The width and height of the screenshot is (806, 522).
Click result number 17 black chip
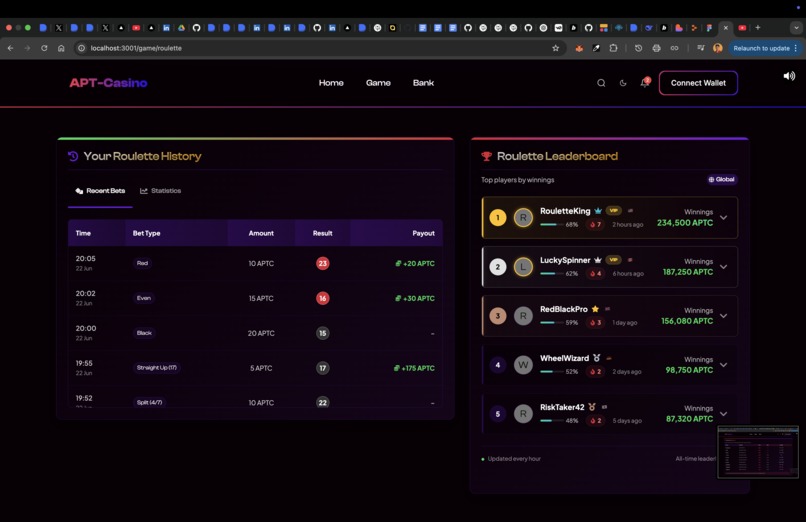[322, 368]
